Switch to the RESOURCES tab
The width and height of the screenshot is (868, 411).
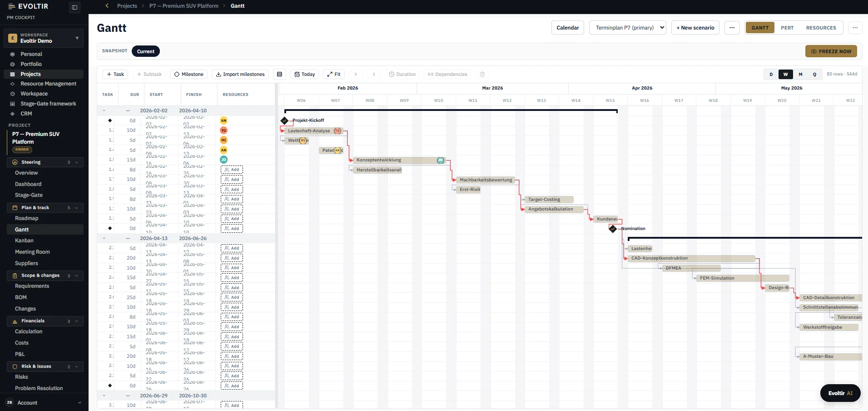821,28
